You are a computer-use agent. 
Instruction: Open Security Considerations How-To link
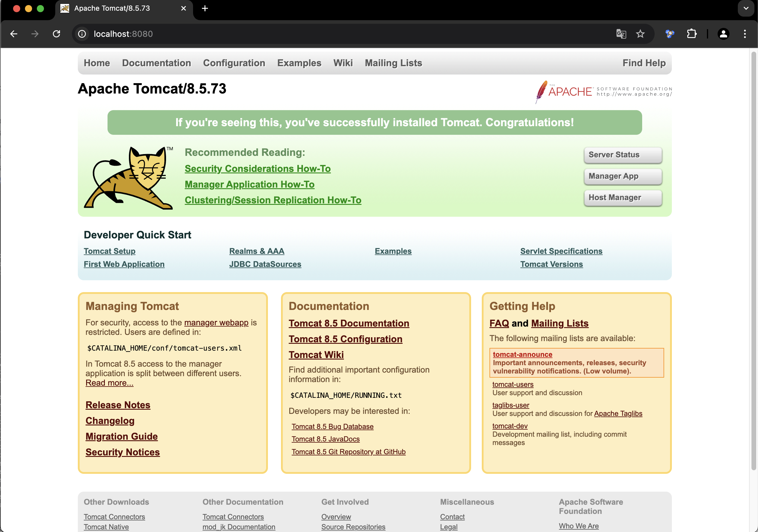[258, 169]
